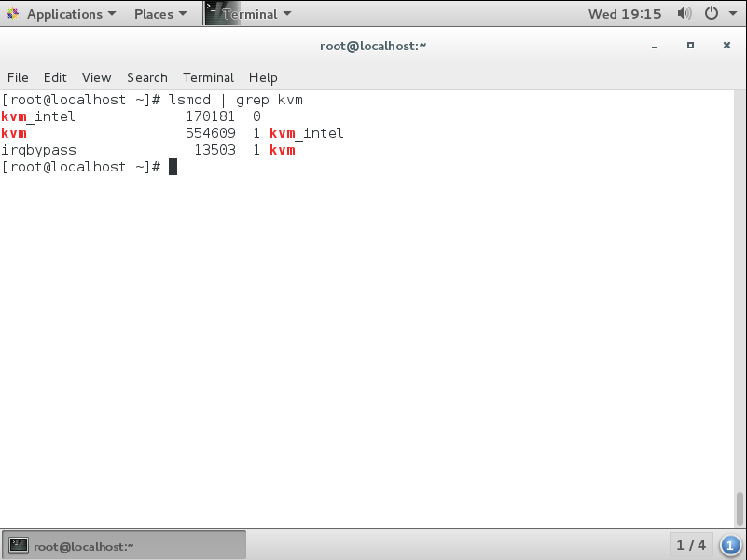The width and height of the screenshot is (747, 560).
Task: Maximize the terminal window
Action: (690, 46)
